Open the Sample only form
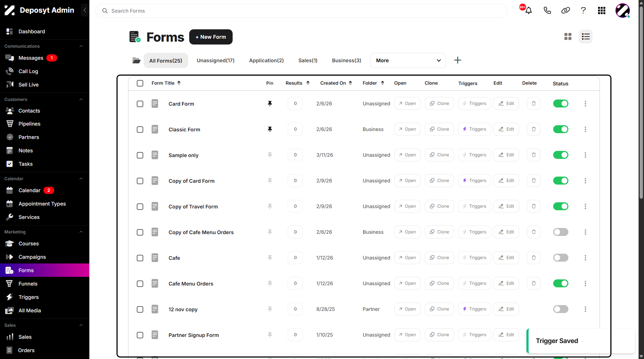644x359 pixels. pyautogui.click(x=407, y=155)
